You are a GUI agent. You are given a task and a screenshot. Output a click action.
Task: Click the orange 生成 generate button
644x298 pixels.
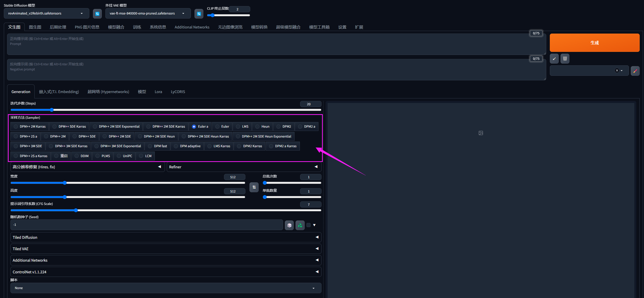(594, 43)
